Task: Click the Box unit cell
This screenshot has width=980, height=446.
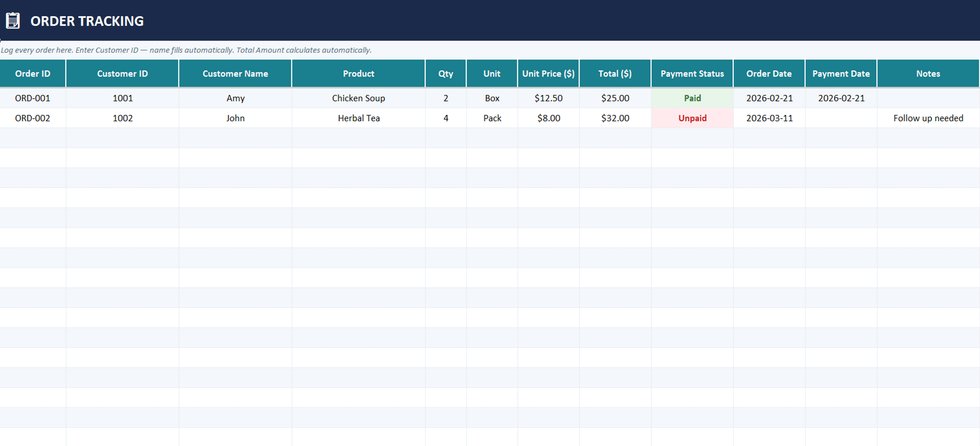Action: point(492,98)
